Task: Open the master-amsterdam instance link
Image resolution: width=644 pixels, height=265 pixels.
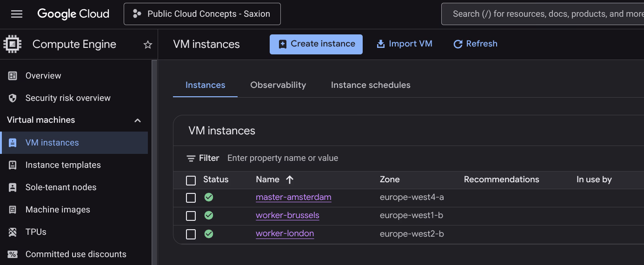Action: (x=293, y=197)
